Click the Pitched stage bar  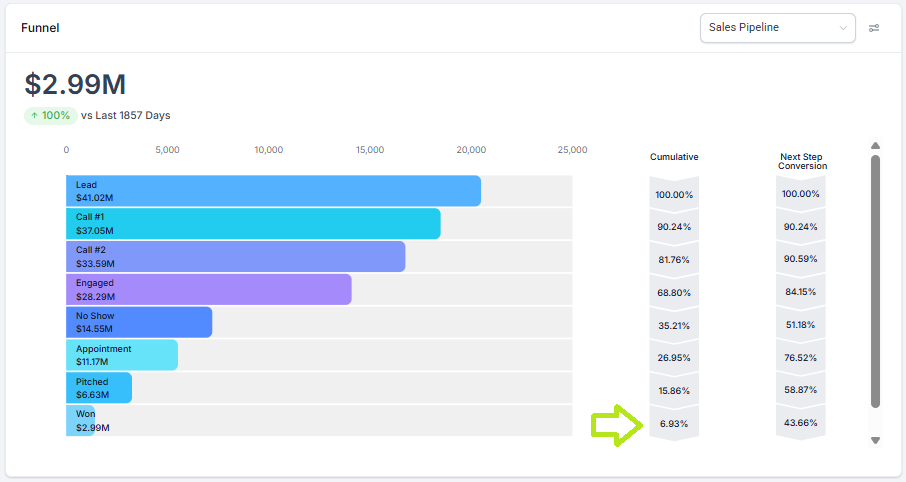(99, 388)
